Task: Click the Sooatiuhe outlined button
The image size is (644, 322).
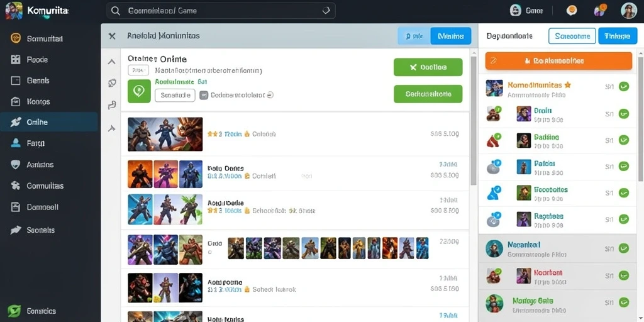Action: [x=175, y=96]
